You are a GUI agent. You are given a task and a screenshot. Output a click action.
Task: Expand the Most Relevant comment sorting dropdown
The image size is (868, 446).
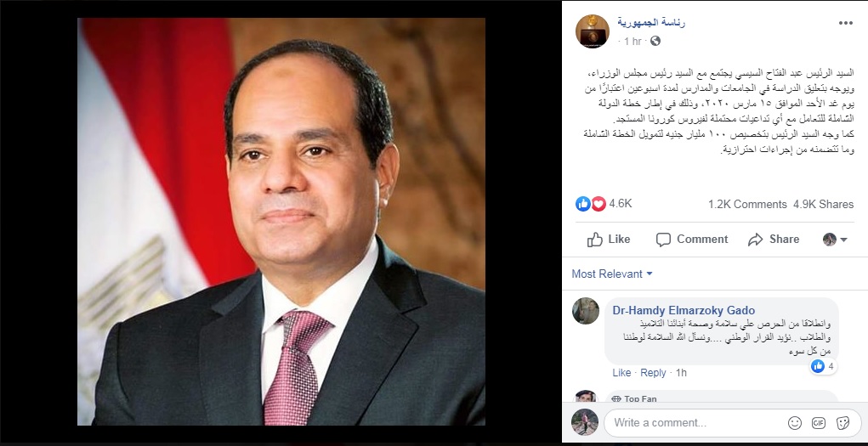(x=612, y=274)
